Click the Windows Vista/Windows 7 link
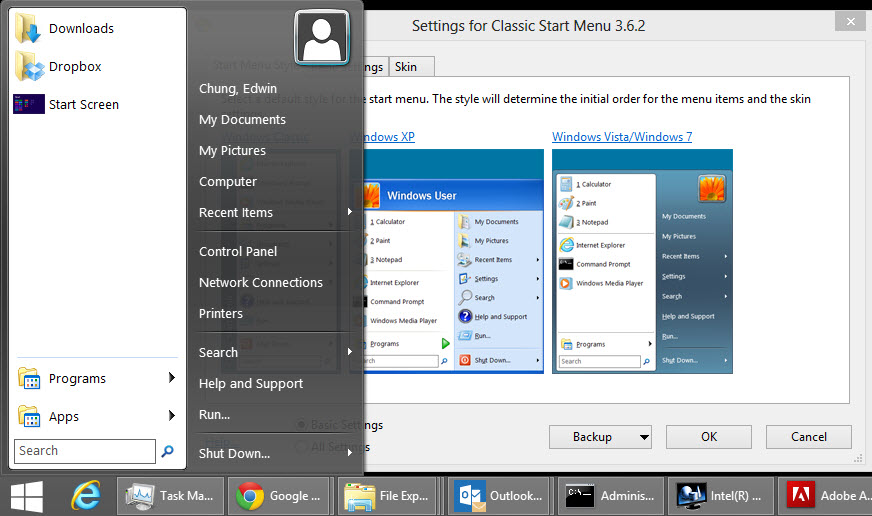The height and width of the screenshot is (516, 872). pyautogui.click(x=622, y=137)
